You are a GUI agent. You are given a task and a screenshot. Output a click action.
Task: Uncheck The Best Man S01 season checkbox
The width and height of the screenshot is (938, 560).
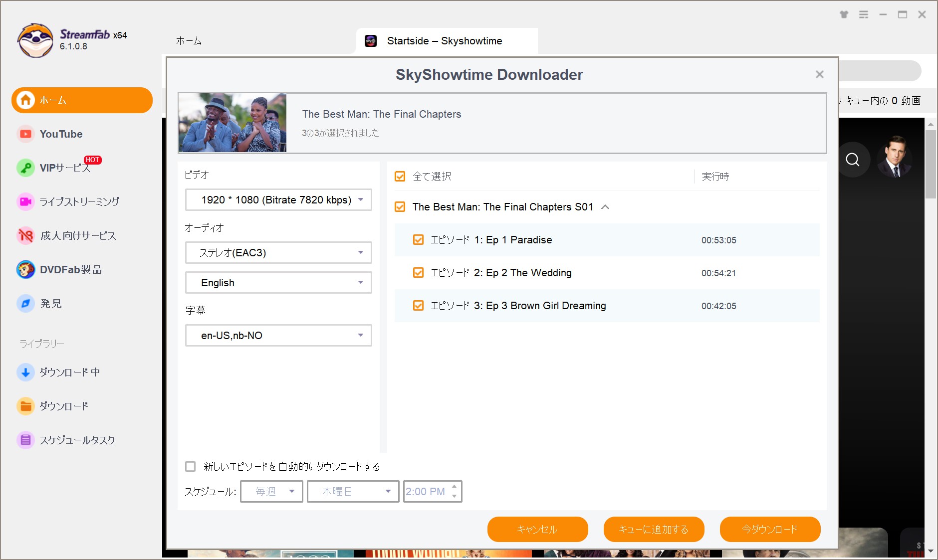coord(400,207)
